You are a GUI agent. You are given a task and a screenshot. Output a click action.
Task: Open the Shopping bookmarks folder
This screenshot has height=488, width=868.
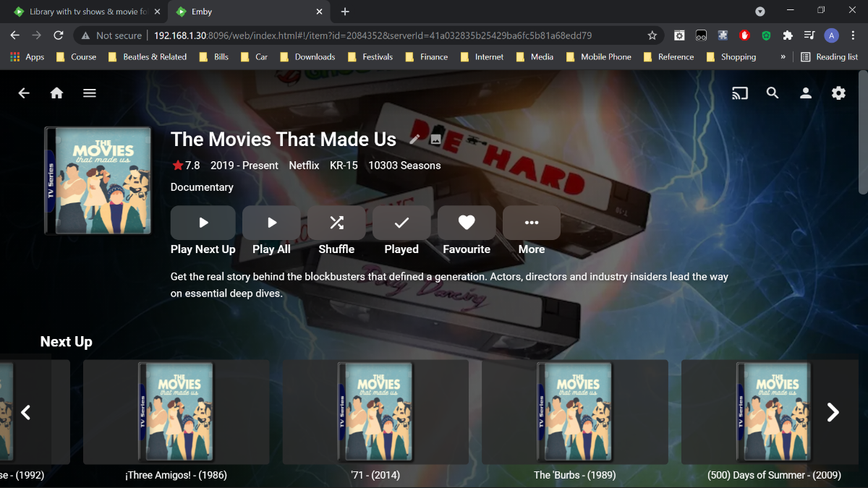pos(731,57)
